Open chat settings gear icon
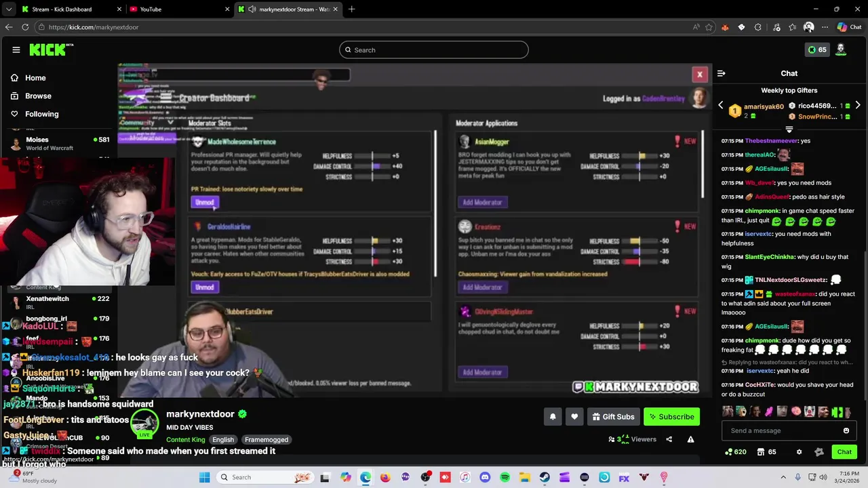The height and width of the screenshot is (488, 868). [799, 452]
